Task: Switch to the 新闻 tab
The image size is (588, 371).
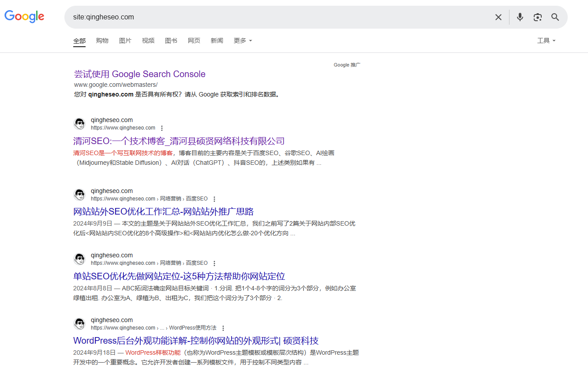Action: pyautogui.click(x=217, y=41)
